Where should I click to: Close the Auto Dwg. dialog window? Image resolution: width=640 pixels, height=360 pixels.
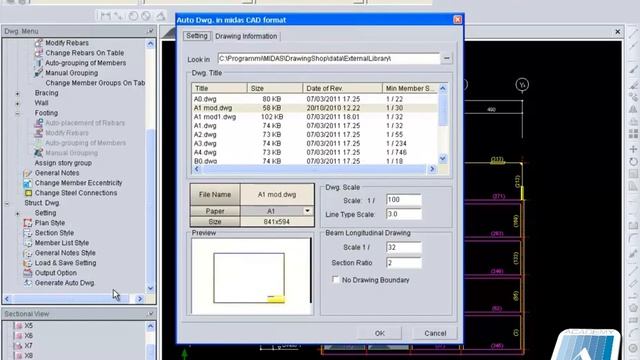point(458,20)
